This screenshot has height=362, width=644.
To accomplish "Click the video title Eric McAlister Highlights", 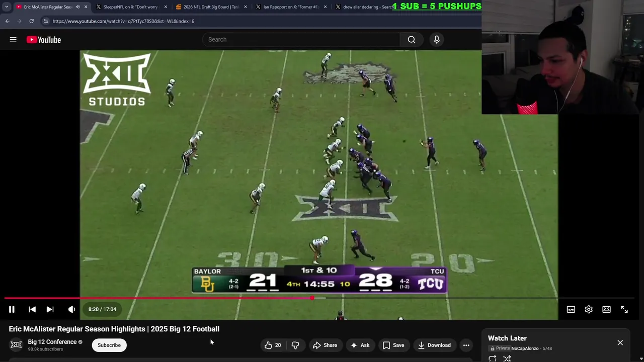I will [114, 329].
